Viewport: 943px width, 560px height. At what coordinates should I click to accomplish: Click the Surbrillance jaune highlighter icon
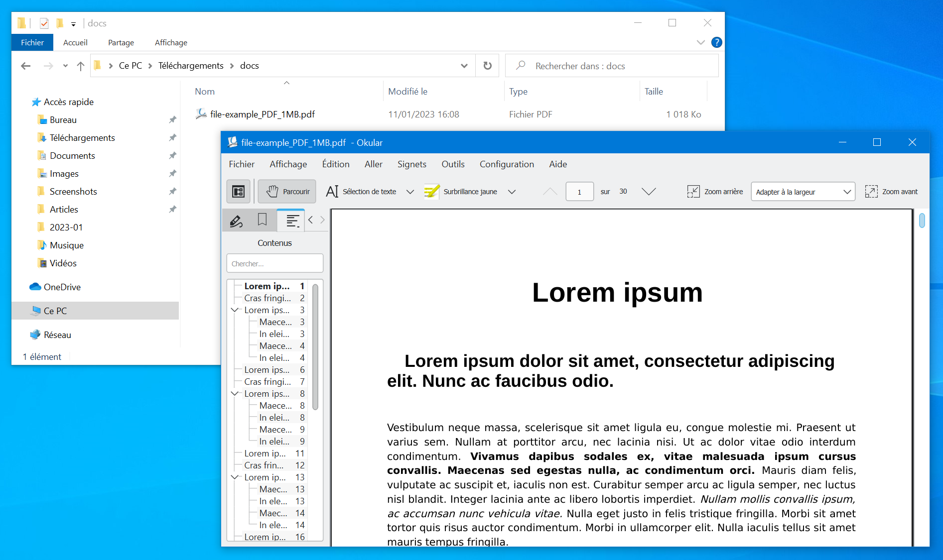(431, 192)
